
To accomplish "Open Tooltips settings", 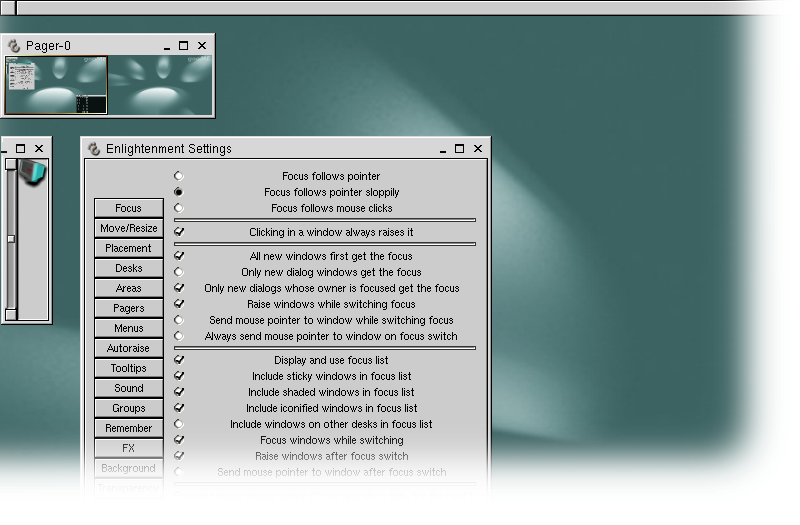I will tap(129, 368).
